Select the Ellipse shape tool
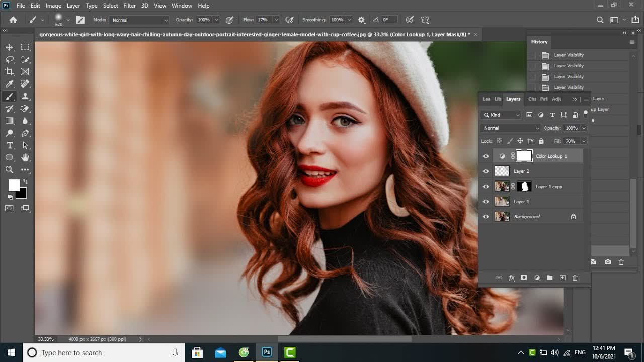 [x=9, y=157]
